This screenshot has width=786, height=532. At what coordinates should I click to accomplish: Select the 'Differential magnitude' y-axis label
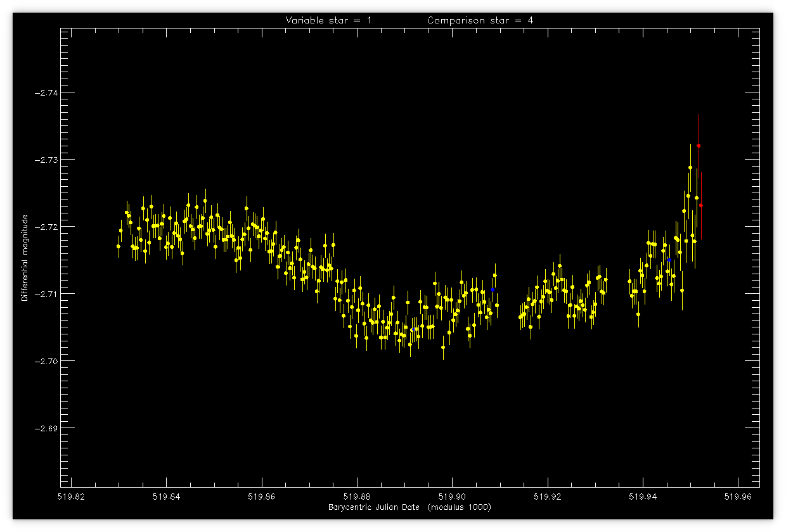pos(25,257)
